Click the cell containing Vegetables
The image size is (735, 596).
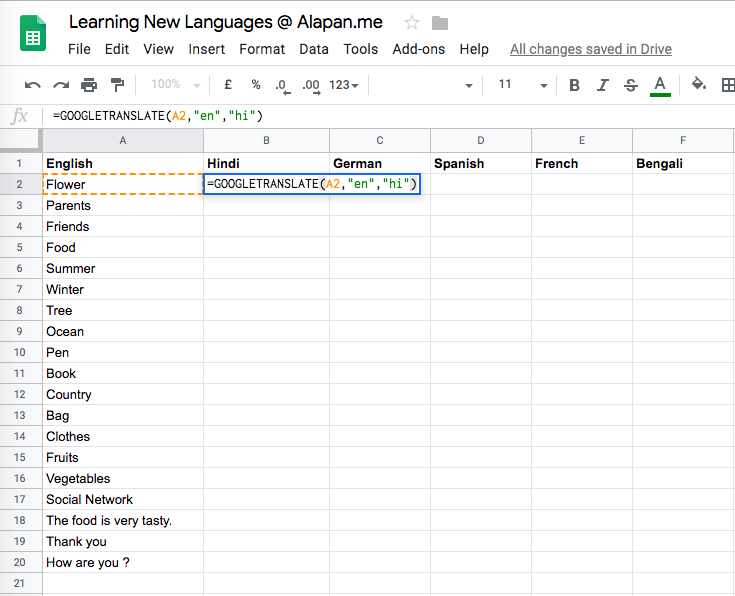[x=123, y=478]
